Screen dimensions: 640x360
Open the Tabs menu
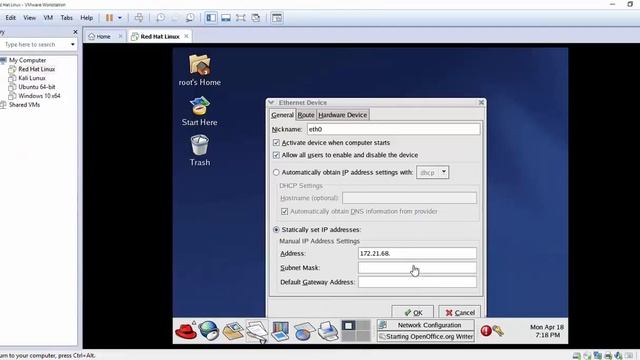click(x=67, y=18)
